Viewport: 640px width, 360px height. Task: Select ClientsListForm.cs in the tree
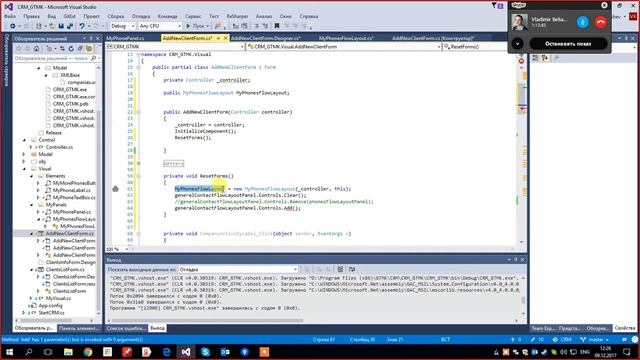click(65, 269)
